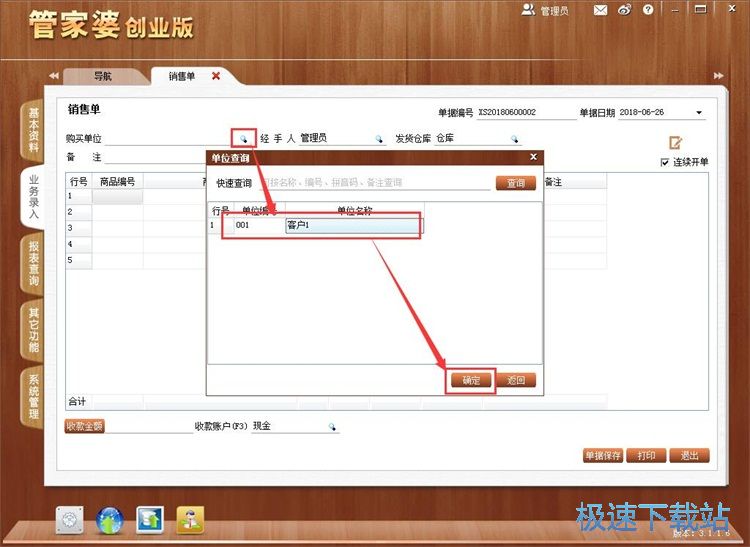Expand the 单据日期 date dropdown
This screenshot has width=750, height=547.
tap(699, 113)
